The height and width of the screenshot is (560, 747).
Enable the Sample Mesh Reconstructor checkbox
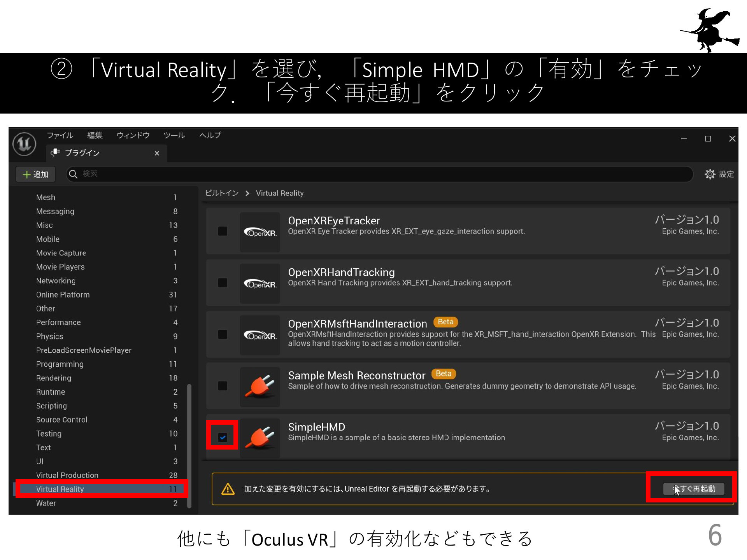223,386
